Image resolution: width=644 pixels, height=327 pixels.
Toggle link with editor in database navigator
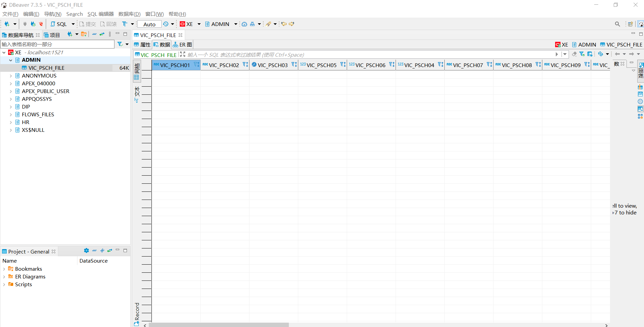tap(102, 34)
